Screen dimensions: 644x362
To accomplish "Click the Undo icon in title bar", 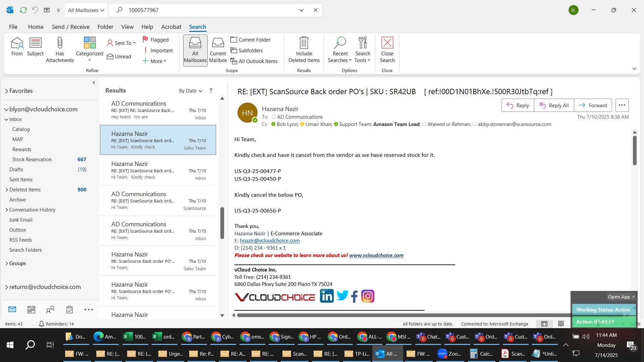I will coord(35,10).
